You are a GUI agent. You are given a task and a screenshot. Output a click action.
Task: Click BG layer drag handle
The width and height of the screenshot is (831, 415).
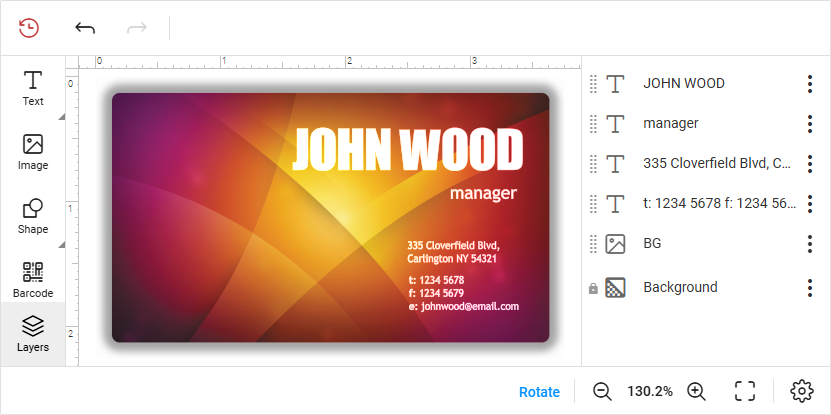(594, 244)
